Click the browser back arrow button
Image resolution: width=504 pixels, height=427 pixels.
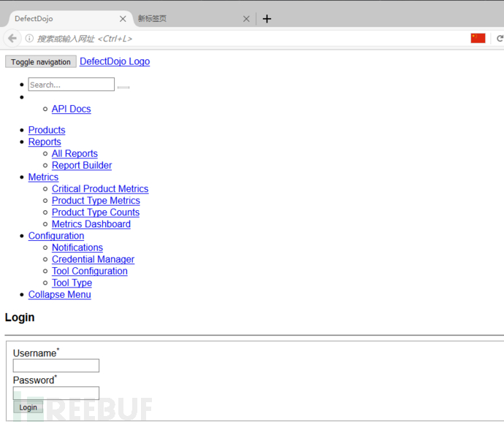[12, 39]
